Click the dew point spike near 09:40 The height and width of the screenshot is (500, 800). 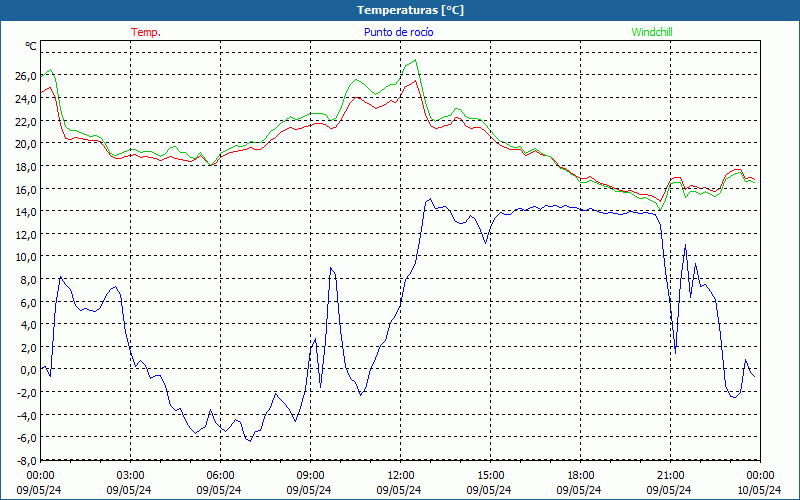(x=331, y=268)
